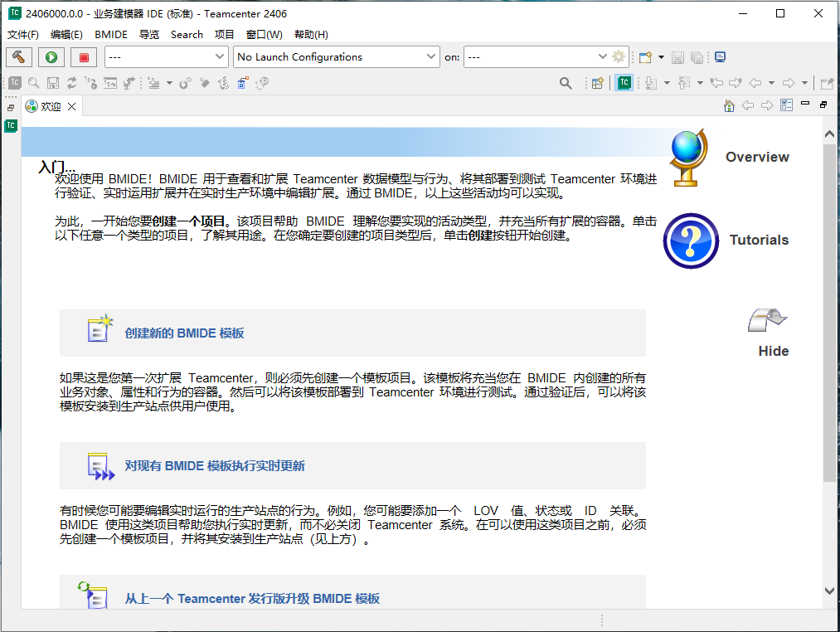Click the greyed reload refresh arrows icon

click(x=72, y=83)
